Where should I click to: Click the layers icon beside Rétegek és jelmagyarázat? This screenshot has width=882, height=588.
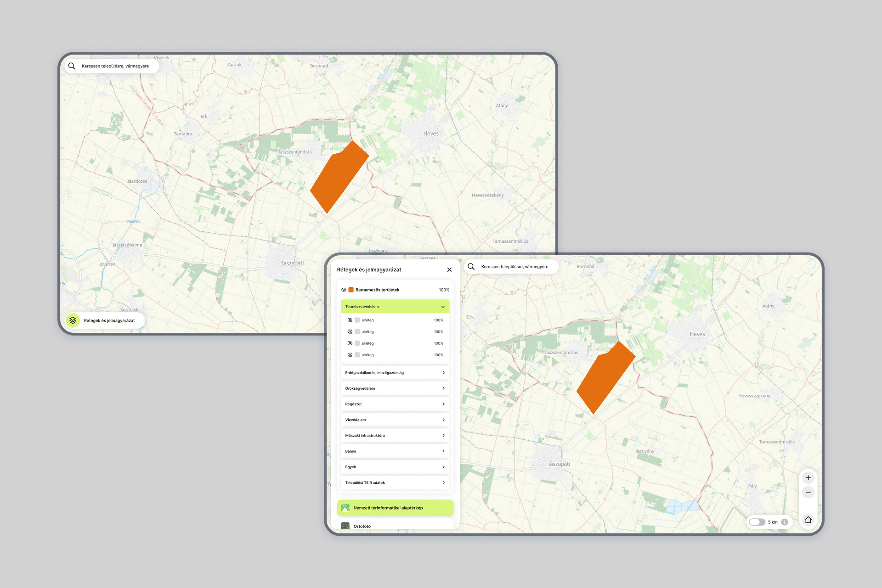pyautogui.click(x=73, y=320)
